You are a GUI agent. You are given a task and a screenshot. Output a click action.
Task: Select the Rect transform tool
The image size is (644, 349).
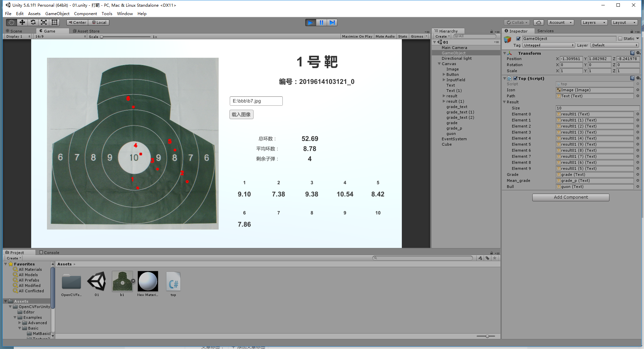(x=54, y=22)
